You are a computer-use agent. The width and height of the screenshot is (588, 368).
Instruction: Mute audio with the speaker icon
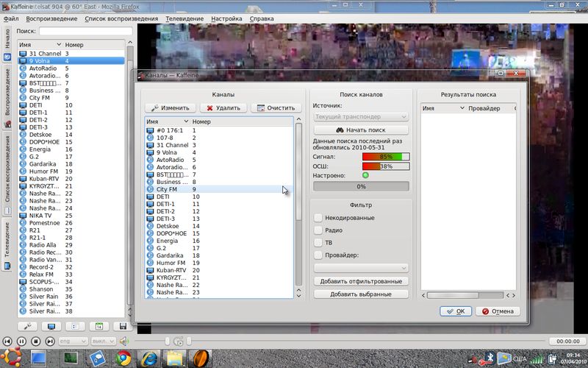pyautogui.click(x=123, y=342)
